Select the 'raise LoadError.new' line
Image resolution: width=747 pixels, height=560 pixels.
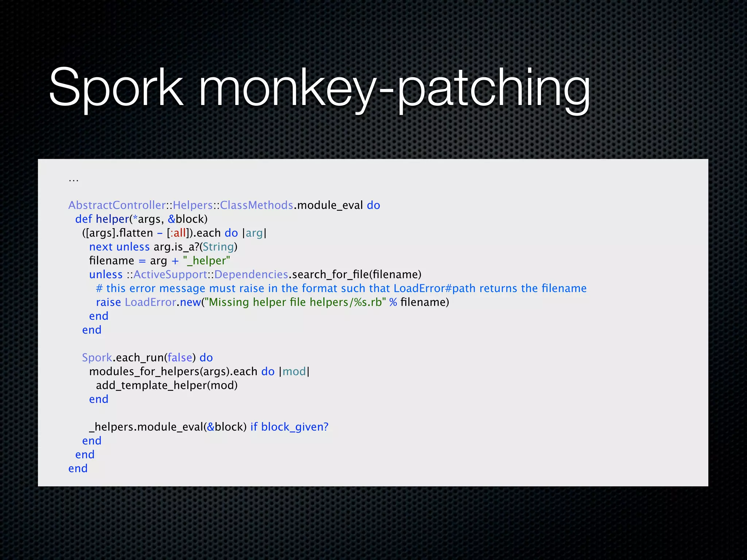click(x=272, y=302)
